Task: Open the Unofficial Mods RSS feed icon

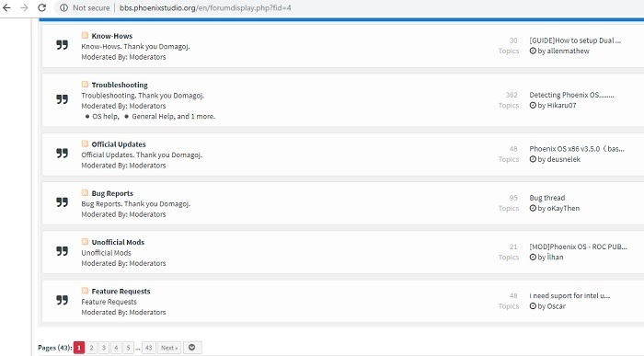Action: tap(85, 241)
